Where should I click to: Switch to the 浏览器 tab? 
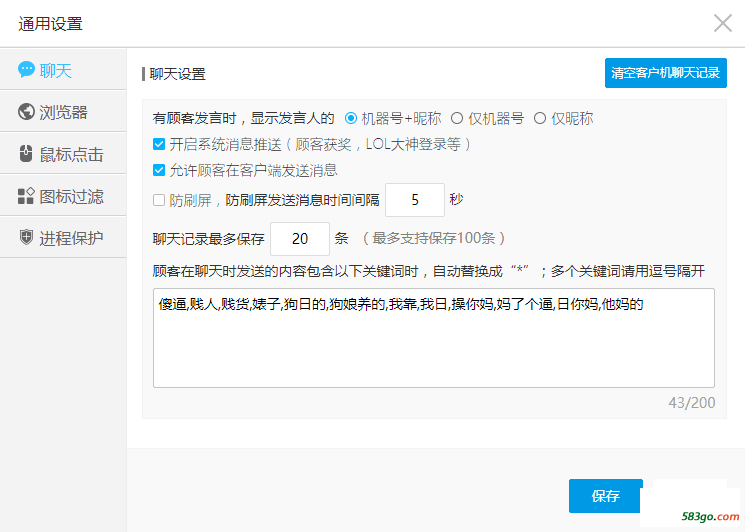[x=63, y=111]
